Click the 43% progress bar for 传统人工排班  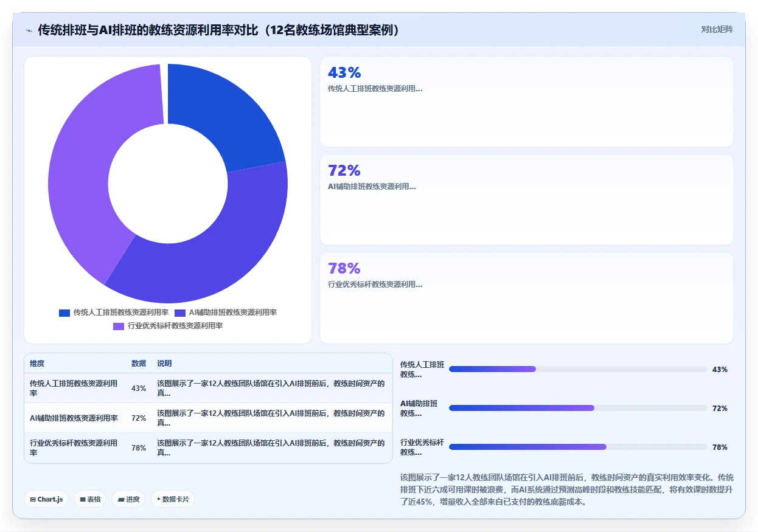pos(578,369)
